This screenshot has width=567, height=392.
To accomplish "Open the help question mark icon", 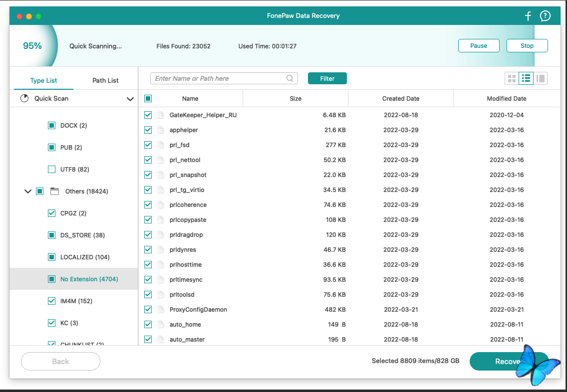I will pos(545,16).
